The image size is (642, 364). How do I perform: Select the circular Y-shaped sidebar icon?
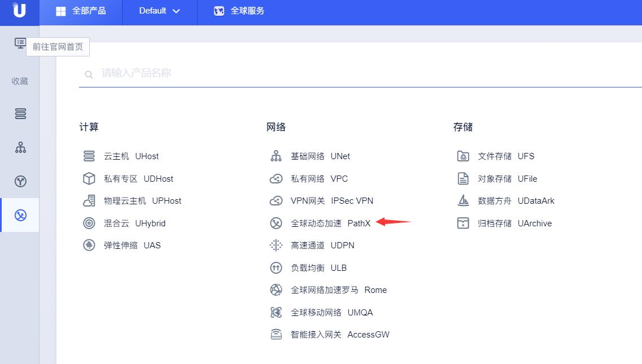20,181
